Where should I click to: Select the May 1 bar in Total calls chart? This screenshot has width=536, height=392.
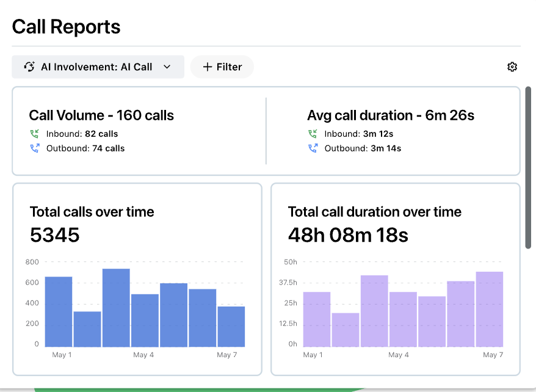click(59, 311)
